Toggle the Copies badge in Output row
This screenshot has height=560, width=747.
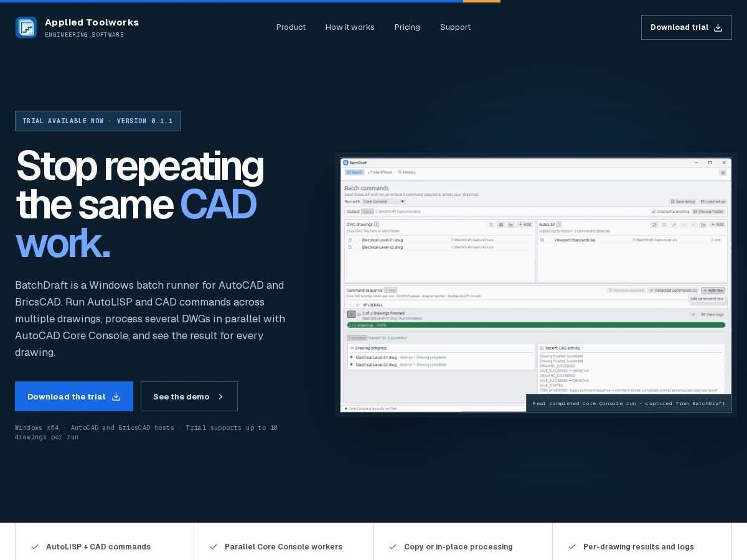point(368,212)
